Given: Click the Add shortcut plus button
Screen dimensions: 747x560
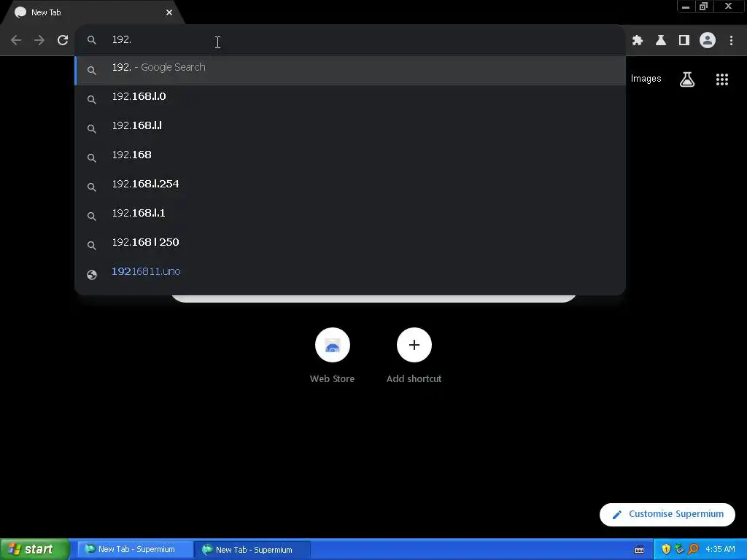Looking at the screenshot, I should click(x=414, y=345).
